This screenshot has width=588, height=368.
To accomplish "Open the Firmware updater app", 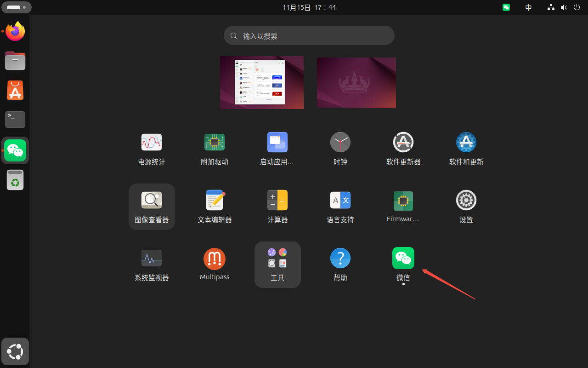I will tap(403, 201).
